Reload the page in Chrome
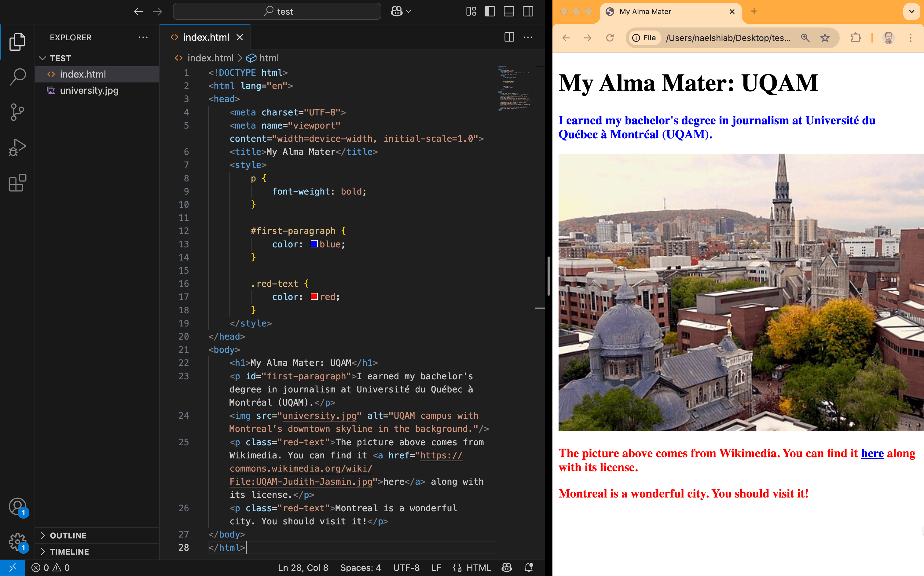924x576 pixels. (610, 38)
